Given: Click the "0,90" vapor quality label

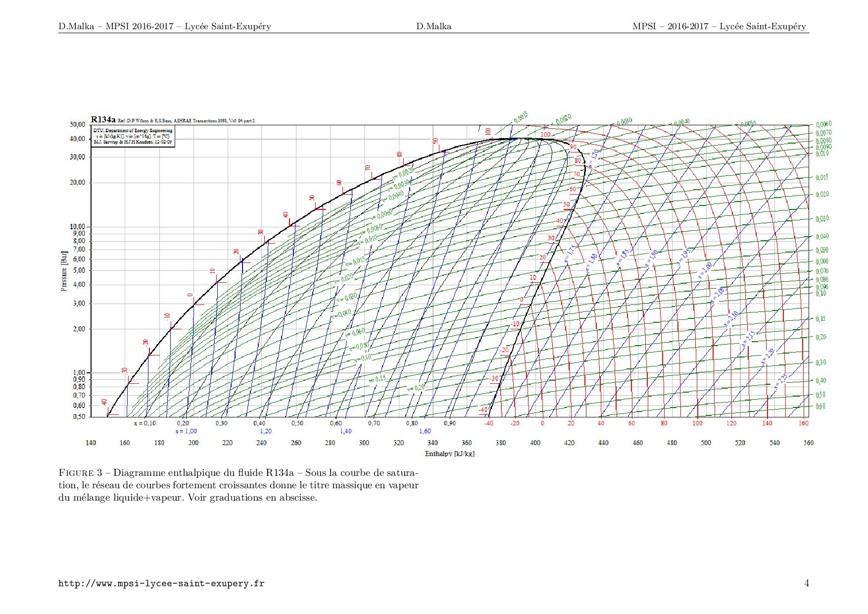Looking at the screenshot, I should [449, 423].
